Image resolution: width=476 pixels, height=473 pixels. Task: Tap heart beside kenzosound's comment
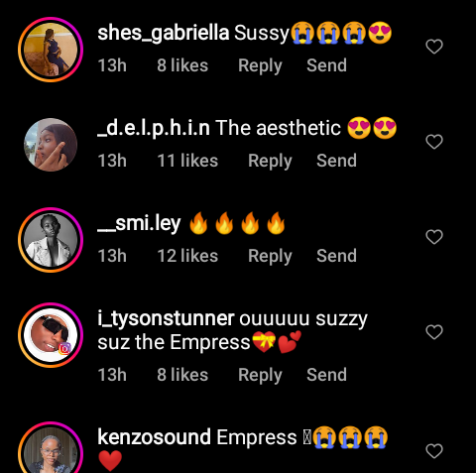(x=434, y=451)
